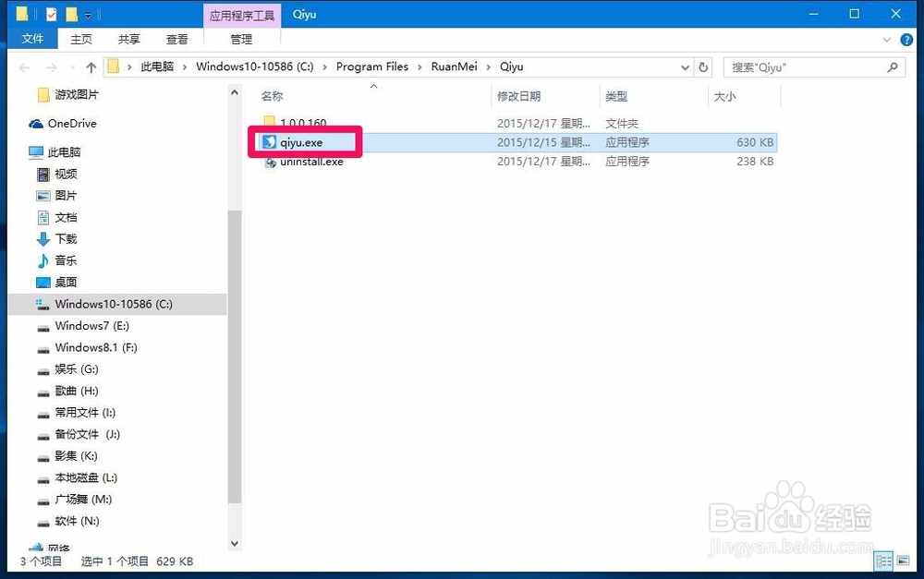The width and height of the screenshot is (924, 579).
Task: Select 歌曲 (H:) drive
Action: (77, 391)
